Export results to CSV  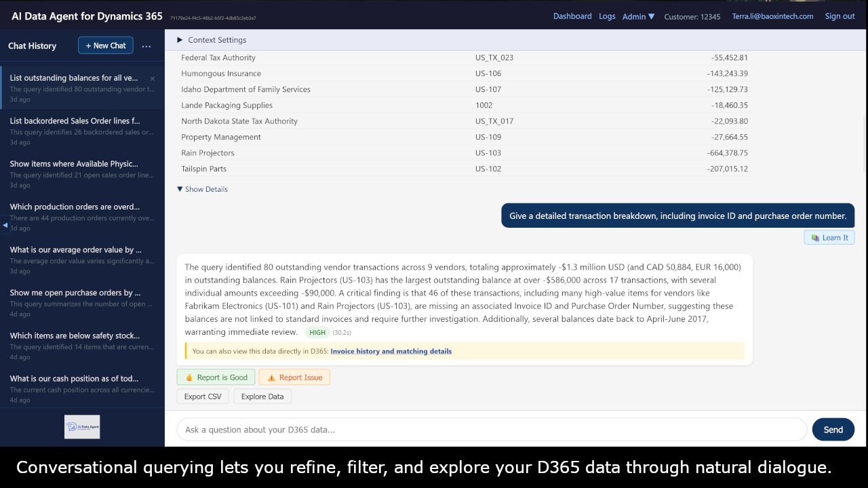[x=203, y=396]
